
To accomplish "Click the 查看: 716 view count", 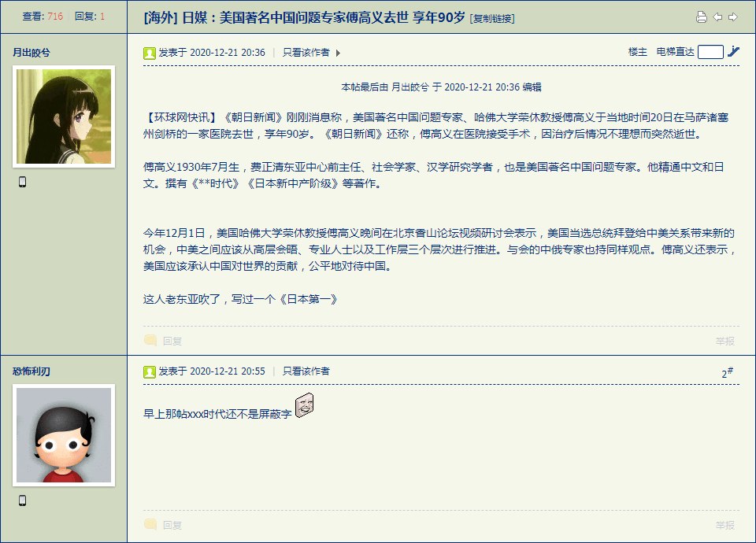I will pyautogui.click(x=43, y=17).
